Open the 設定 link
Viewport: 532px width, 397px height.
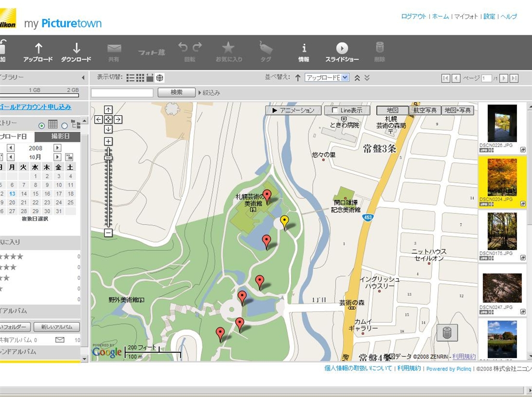coord(489,16)
